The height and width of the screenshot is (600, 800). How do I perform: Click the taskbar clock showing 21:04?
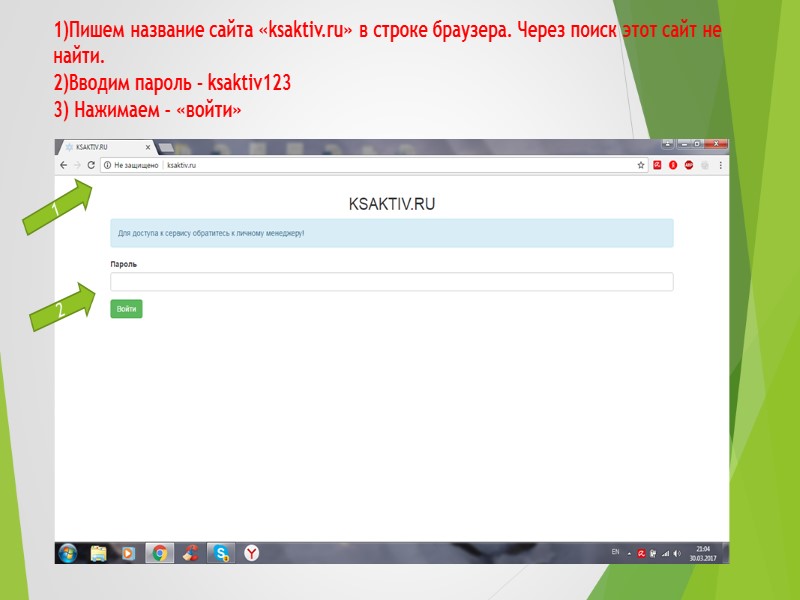(x=703, y=554)
